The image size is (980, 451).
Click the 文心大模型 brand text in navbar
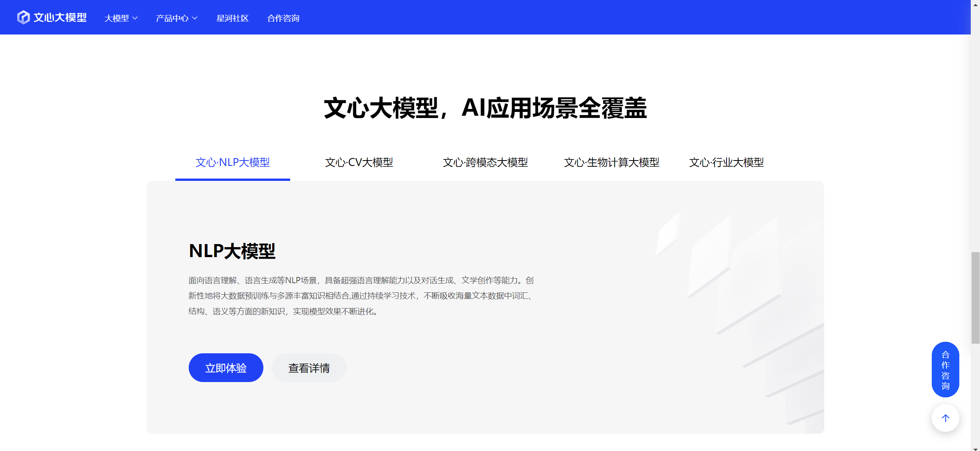58,17
